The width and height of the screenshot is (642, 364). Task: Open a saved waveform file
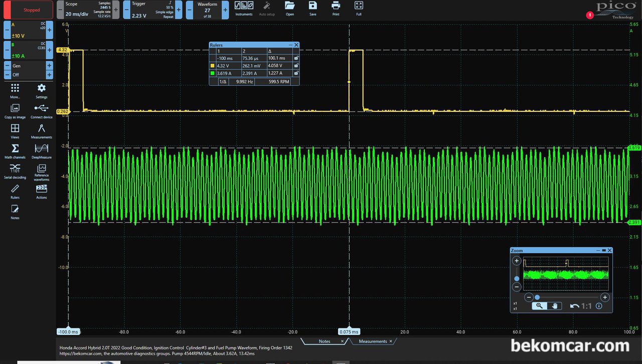[x=290, y=8]
